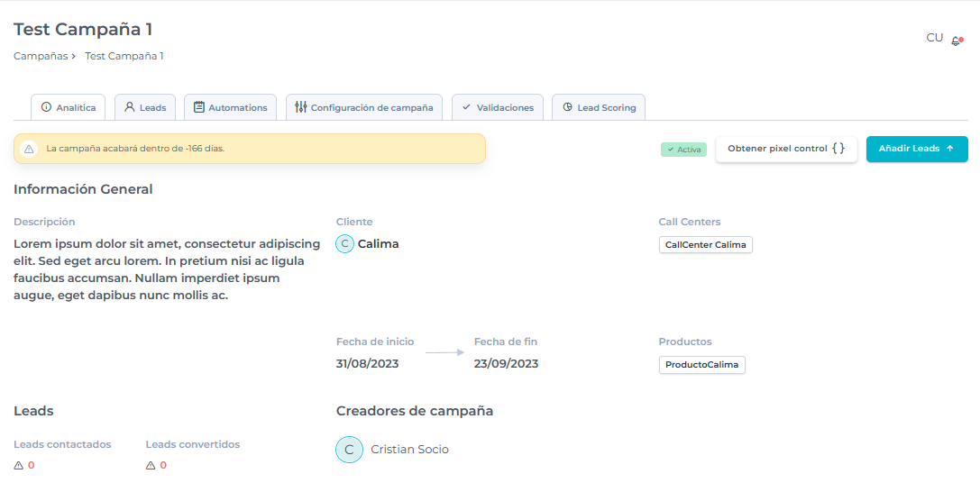980x492 pixels.
Task: Click the notification bell icon
Action: pos(956,41)
